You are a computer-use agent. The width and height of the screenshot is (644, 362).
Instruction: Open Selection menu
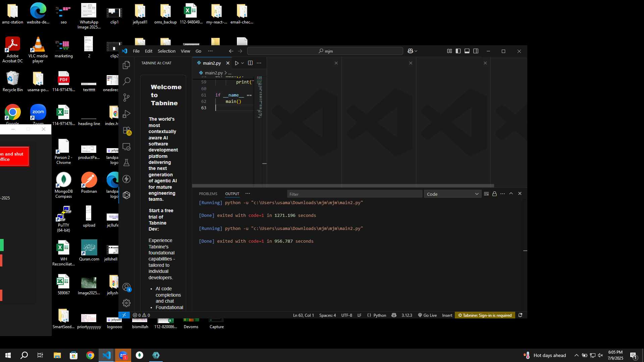tap(166, 51)
